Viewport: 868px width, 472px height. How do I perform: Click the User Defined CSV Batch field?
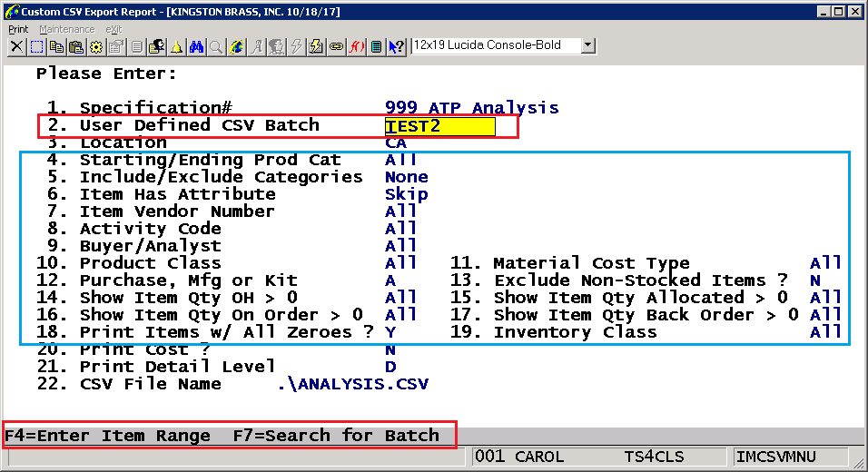(439, 126)
